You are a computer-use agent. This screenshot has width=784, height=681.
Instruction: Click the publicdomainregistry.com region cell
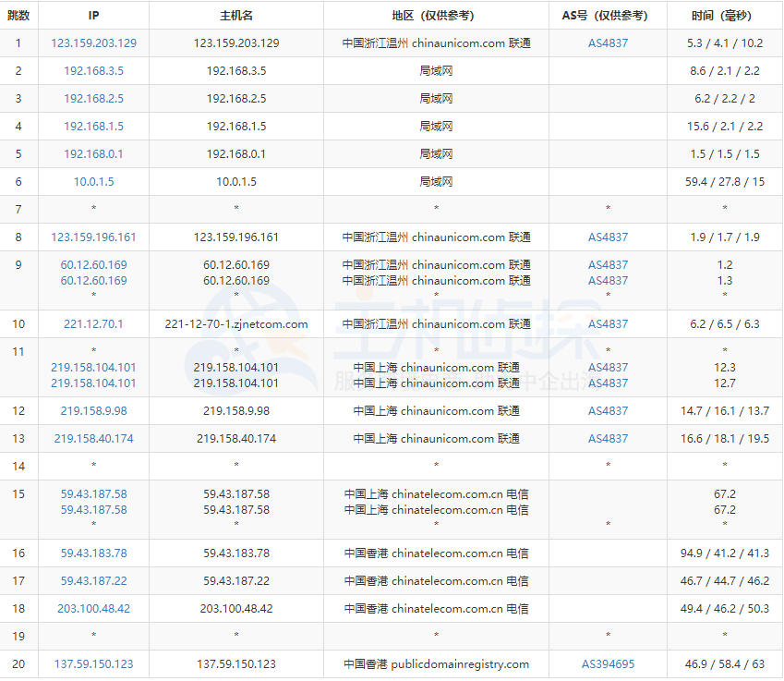pyautogui.click(x=436, y=663)
